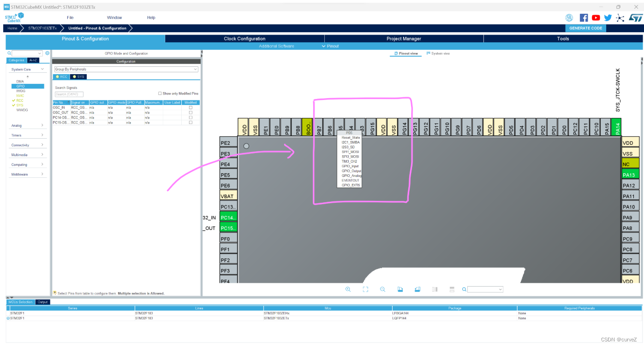Viewport: 644px width, 346px height.
Task: Click the GENERATE CODE button
Action: (586, 28)
